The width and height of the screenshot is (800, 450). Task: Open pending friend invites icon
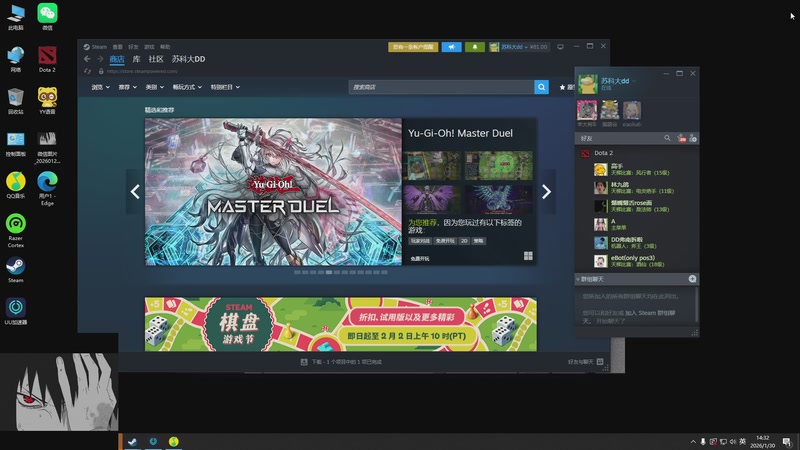tap(681, 138)
